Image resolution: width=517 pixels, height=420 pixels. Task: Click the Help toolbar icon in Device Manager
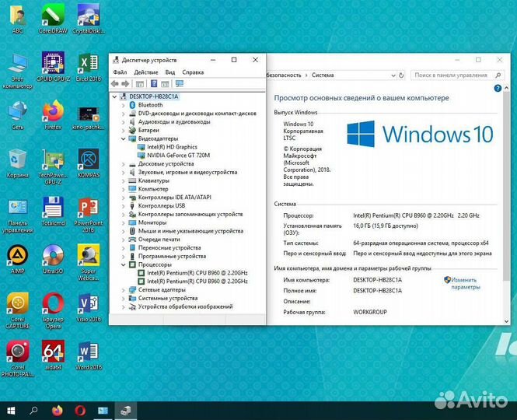click(x=154, y=84)
